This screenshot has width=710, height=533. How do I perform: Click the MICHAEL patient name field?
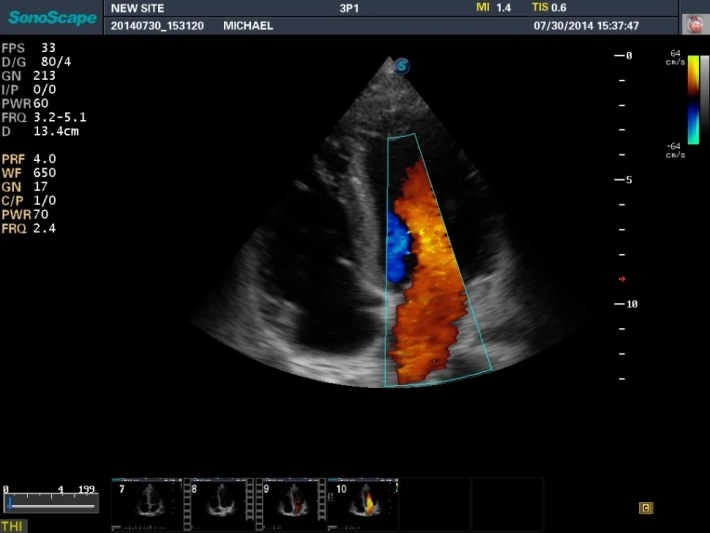pos(246,25)
